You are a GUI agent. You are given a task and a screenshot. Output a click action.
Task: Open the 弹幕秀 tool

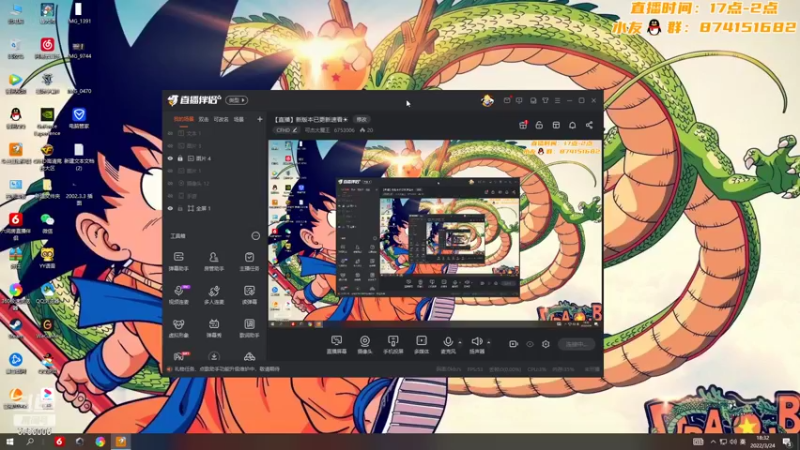[x=214, y=328]
